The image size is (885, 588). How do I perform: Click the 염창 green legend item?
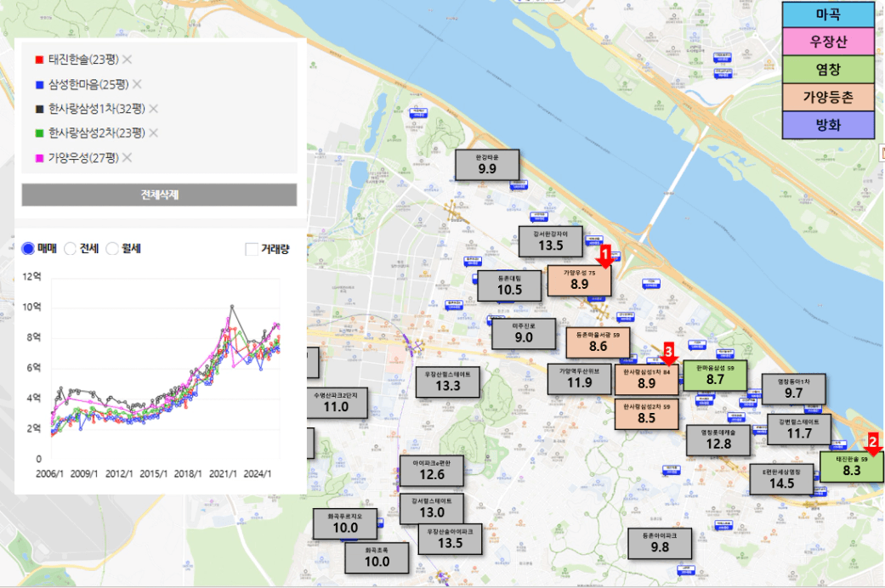pos(827,70)
